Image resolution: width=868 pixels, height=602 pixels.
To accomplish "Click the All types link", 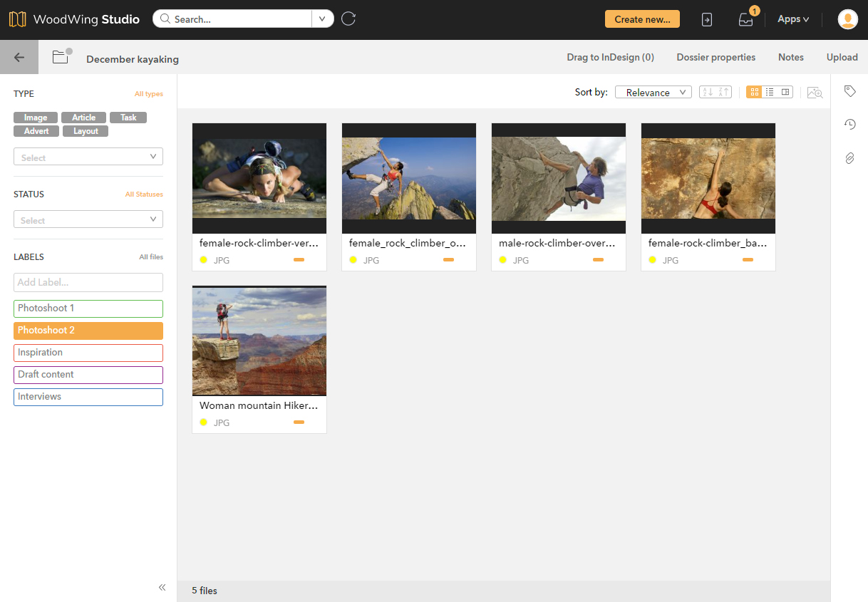I will tap(148, 94).
